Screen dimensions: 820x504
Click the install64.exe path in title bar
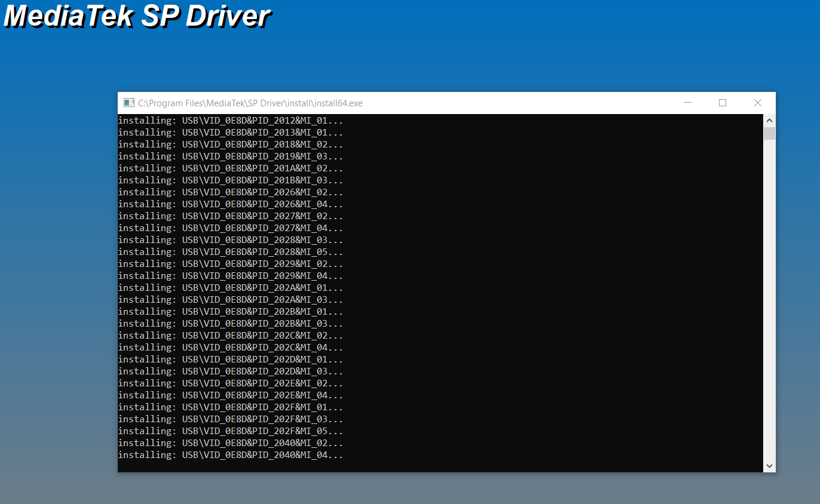pos(250,103)
